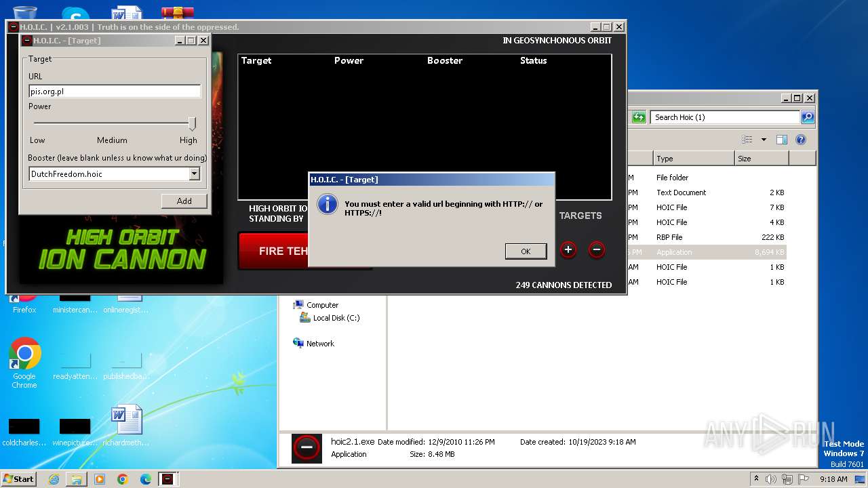Viewport: 868px width, 488px height.
Task: Click the Booster column header in H.O.I.C. list
Action: (x=445, y=60)
